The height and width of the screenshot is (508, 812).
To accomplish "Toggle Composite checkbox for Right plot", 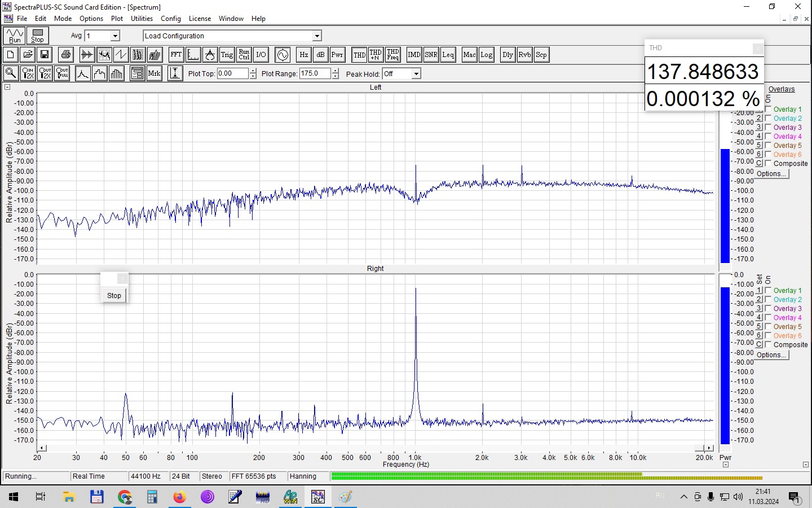I will 768,345.
